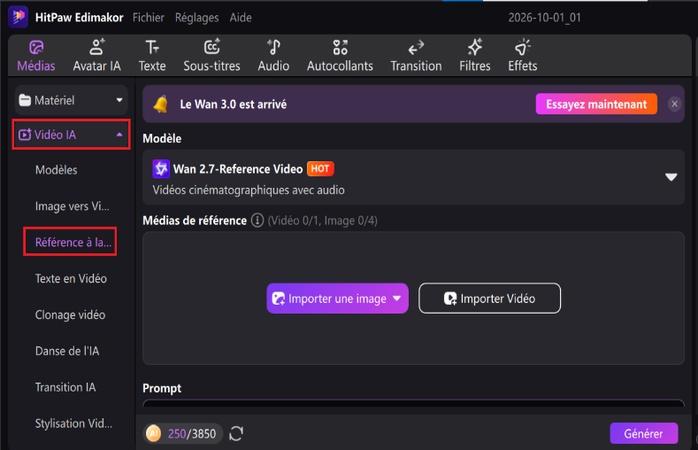Collapse the Vidéo IA section
The image size is (698, 450).
[x=71, y=134]
